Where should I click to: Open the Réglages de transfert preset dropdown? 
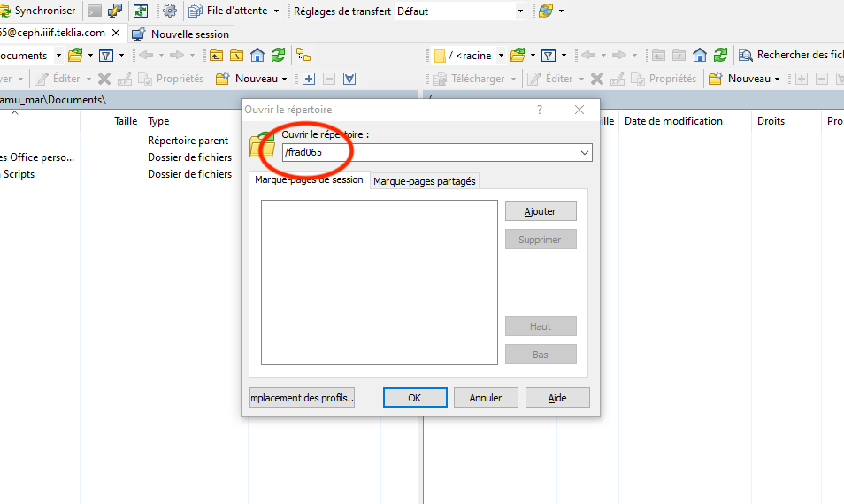520,11
